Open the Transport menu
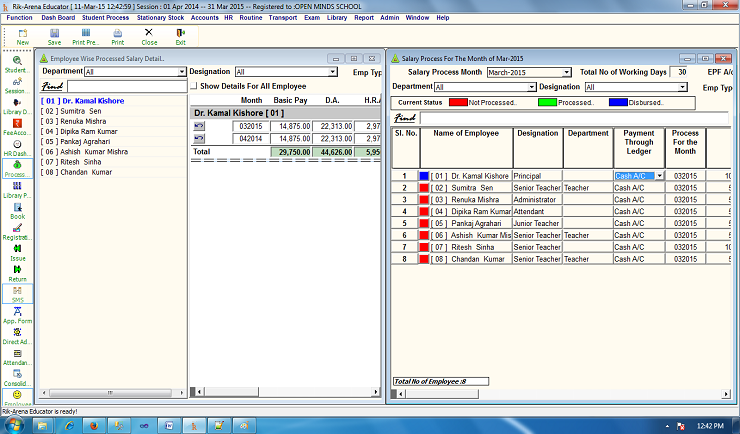740x434 pixels. [282, 17]
